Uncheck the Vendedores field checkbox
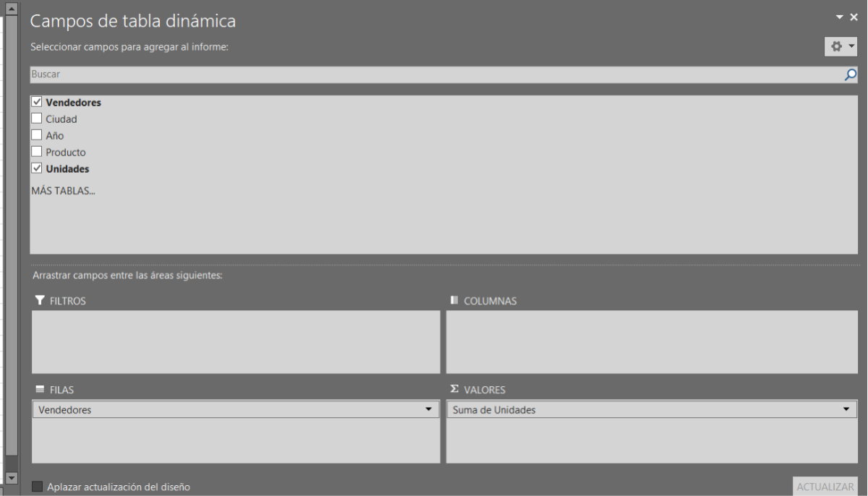Viewport: 868px width, 496px height. point(37,103)
